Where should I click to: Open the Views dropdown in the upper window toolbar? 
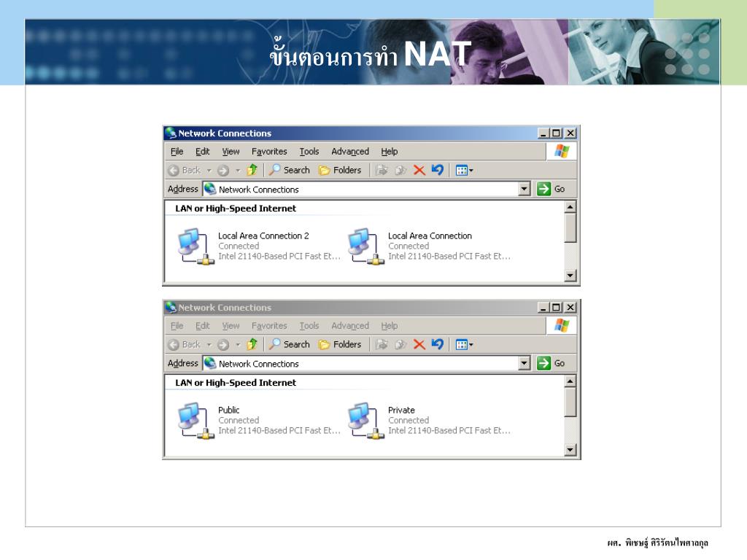coord(464,170)
